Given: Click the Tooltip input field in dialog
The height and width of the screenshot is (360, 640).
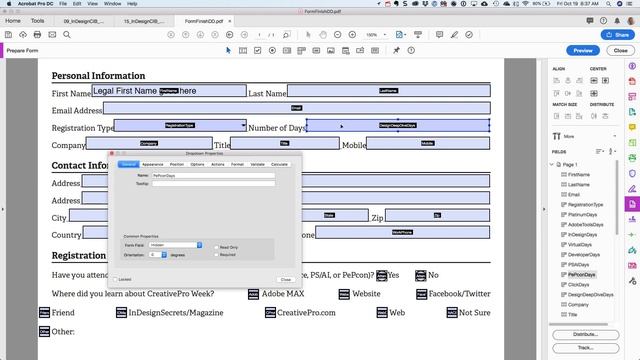Looking at the screenshot, I should 213,184.
